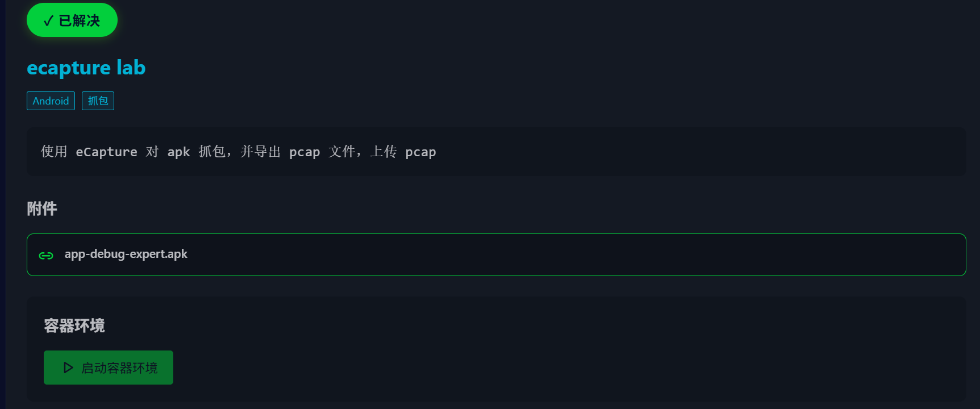Select the Android tag
This screenshot has height=409, width=980.
point(51,101)
